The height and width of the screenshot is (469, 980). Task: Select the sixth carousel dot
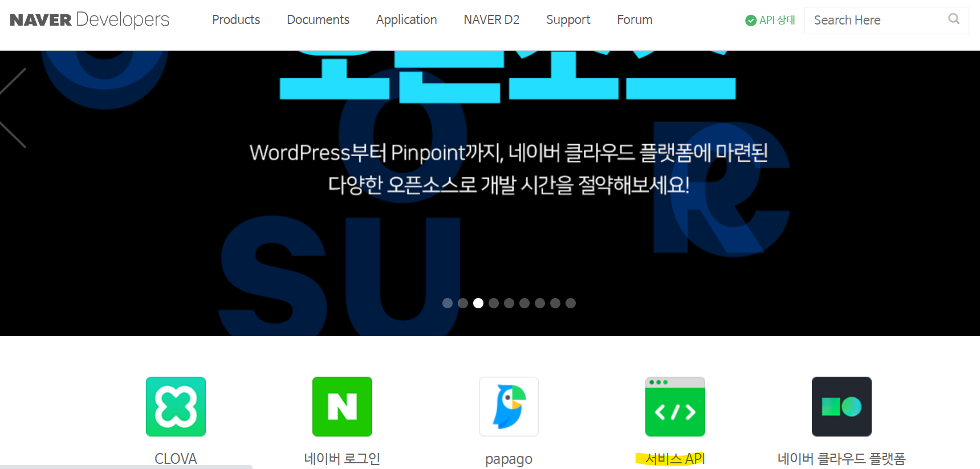pyautogui.click(x=524, y=303)
